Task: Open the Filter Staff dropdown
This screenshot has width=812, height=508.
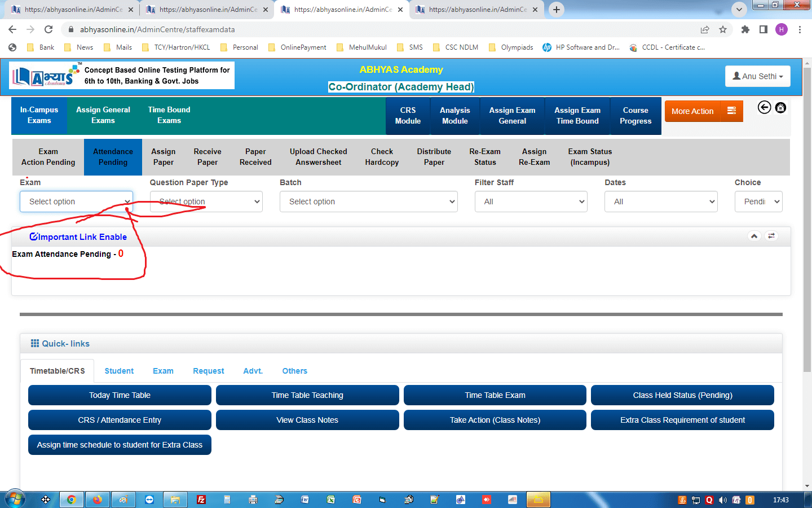Action: [x=531, y=202]
